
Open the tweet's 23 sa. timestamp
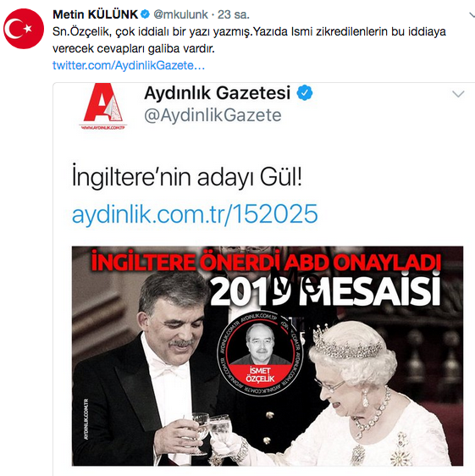234,14
